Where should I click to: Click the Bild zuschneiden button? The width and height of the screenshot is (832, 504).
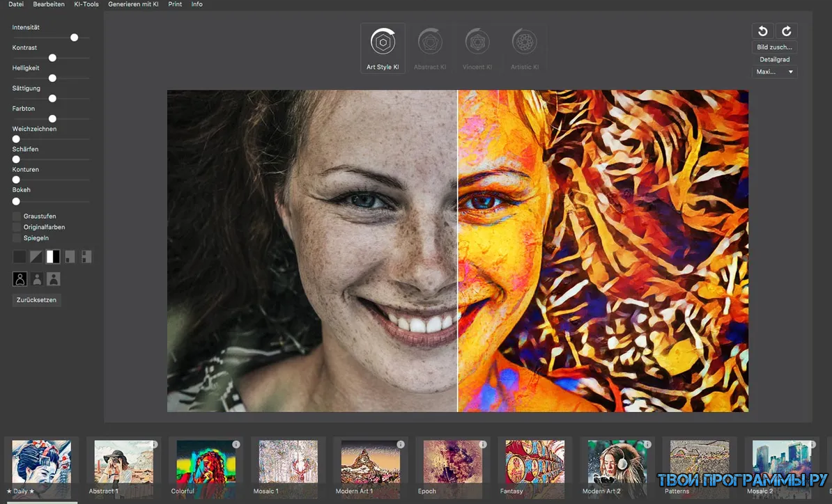click(x=774, y=47)
